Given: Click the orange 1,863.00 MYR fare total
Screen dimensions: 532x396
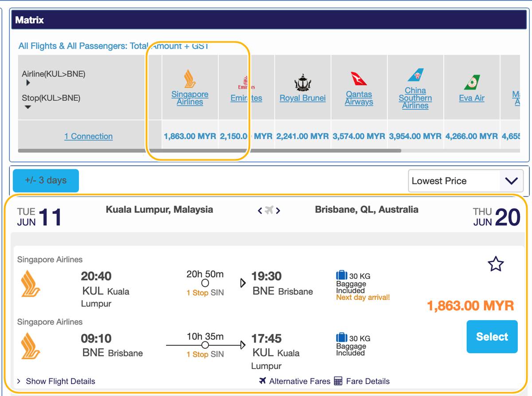Looking at the screenshot, I should [470, 306].
